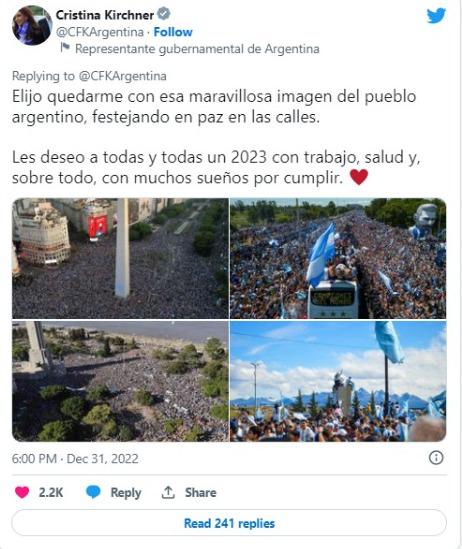Viewport: 462px width, 549px height.
Task: Like the tweet with heart icon
Action: click(22, 492)
